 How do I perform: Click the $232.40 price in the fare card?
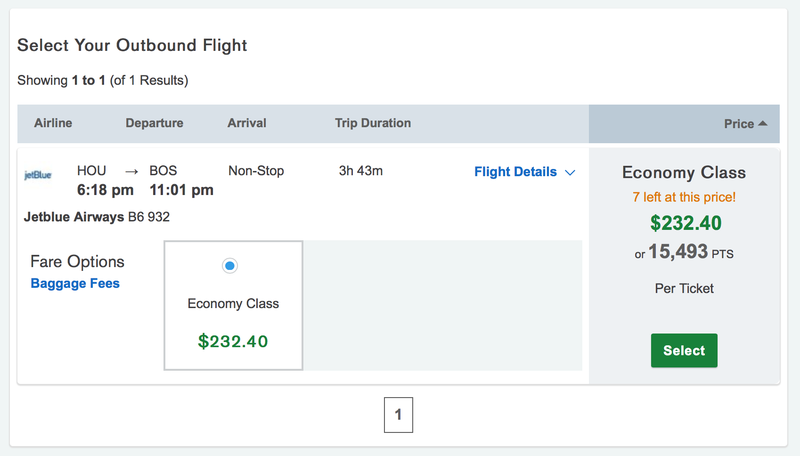click(x=233, y=341)
